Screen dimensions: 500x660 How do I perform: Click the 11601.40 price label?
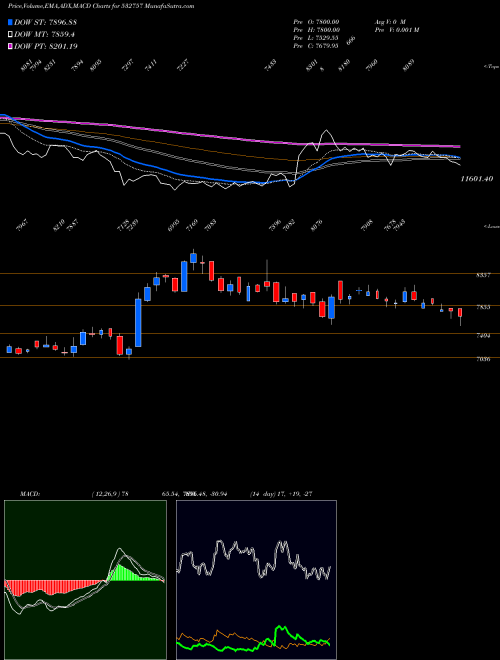click(x=476, y=179)
